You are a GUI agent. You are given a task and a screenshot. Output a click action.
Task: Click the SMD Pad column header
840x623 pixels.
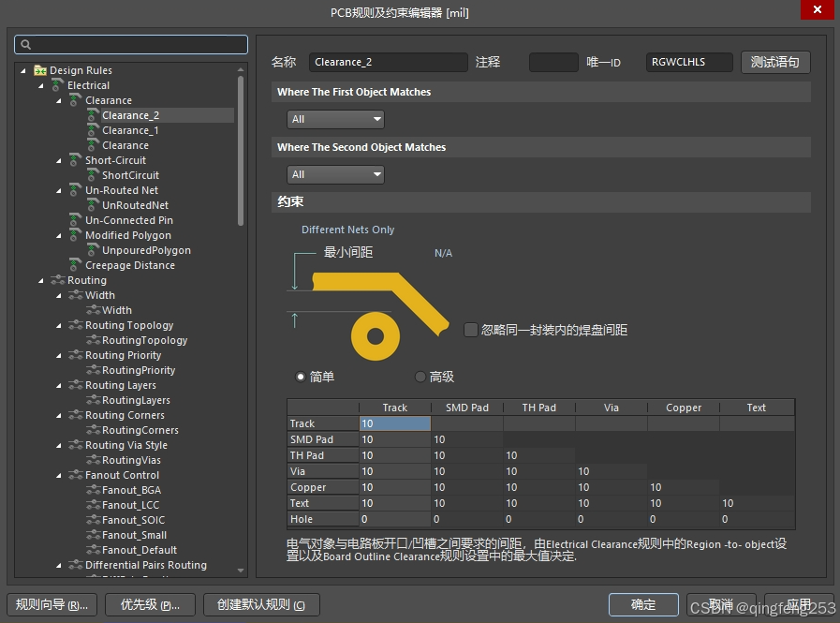coord(467,408)
